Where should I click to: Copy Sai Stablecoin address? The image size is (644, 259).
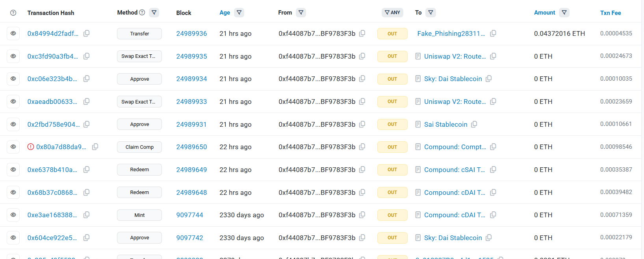click(474, 124)
